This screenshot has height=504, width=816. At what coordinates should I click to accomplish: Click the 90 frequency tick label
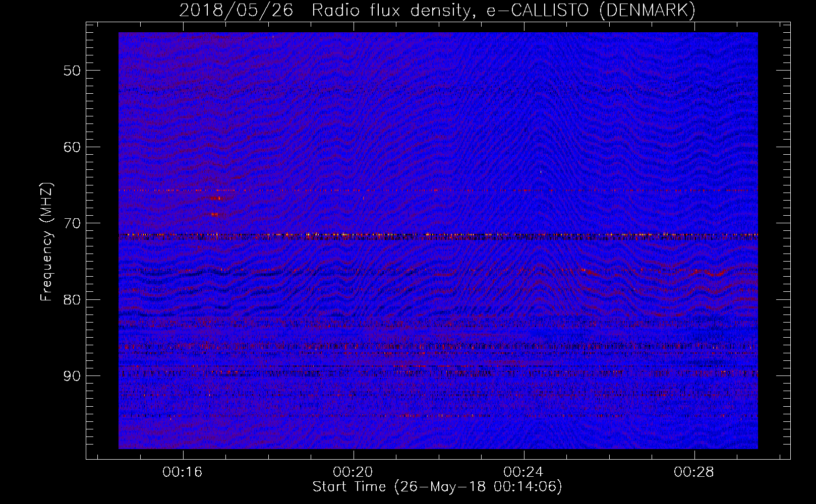coord(72,376)
